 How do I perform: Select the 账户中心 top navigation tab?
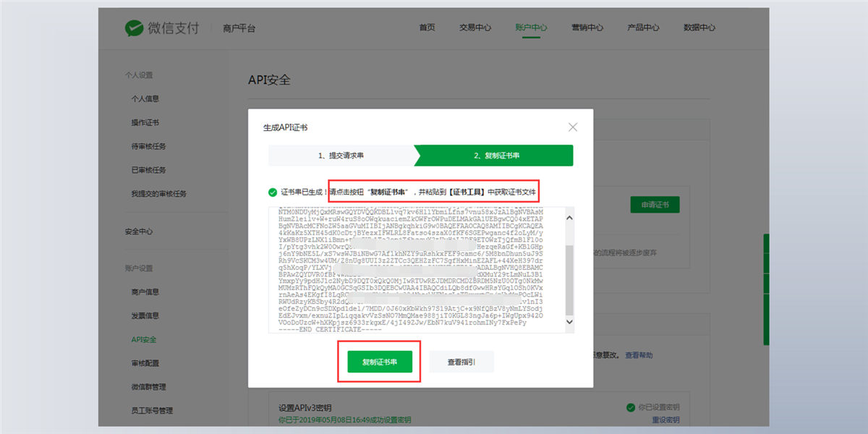532,27
